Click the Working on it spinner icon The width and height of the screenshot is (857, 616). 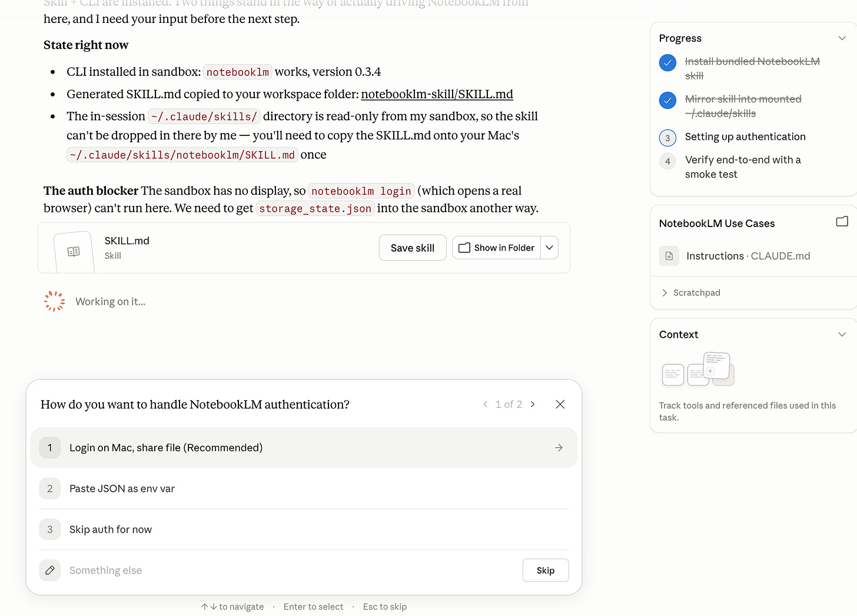tap(55, 301)
